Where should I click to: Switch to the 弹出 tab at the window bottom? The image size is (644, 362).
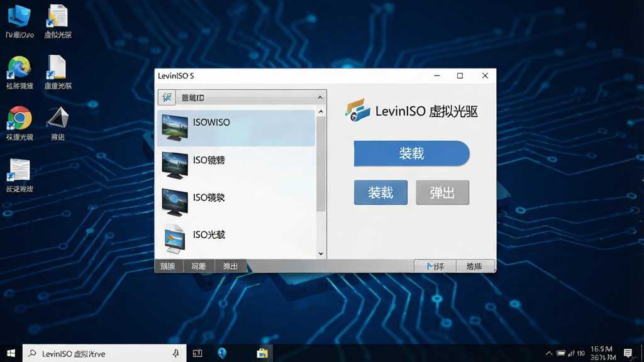click(230, 266)
